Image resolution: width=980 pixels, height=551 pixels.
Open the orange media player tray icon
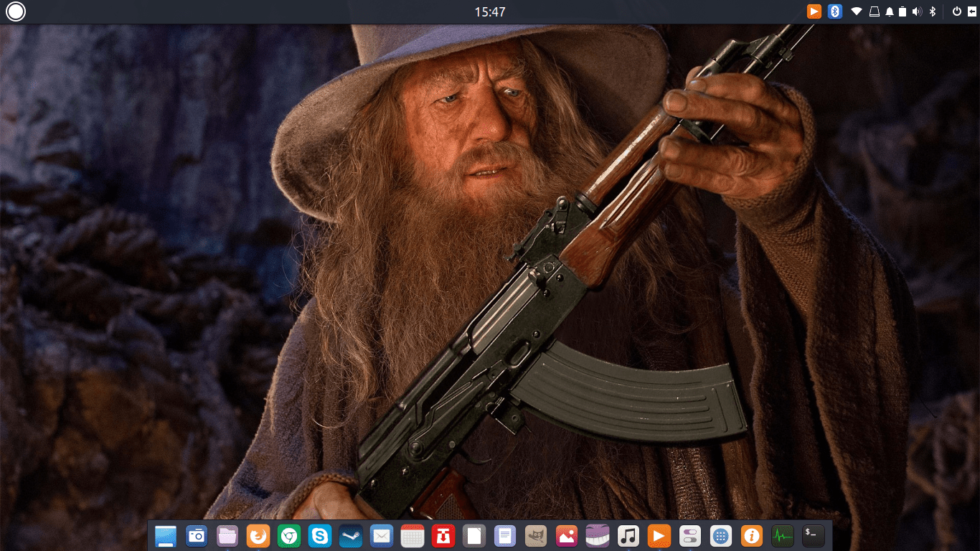[x=814, y=11]
